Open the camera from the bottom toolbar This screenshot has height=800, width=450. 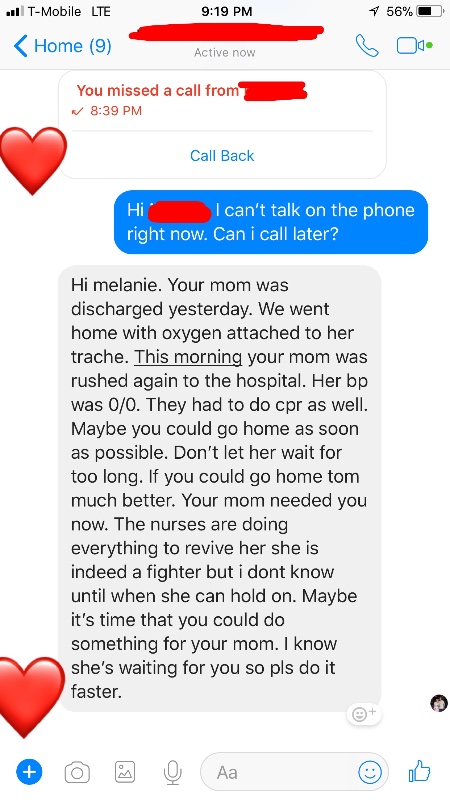point(77,772)
